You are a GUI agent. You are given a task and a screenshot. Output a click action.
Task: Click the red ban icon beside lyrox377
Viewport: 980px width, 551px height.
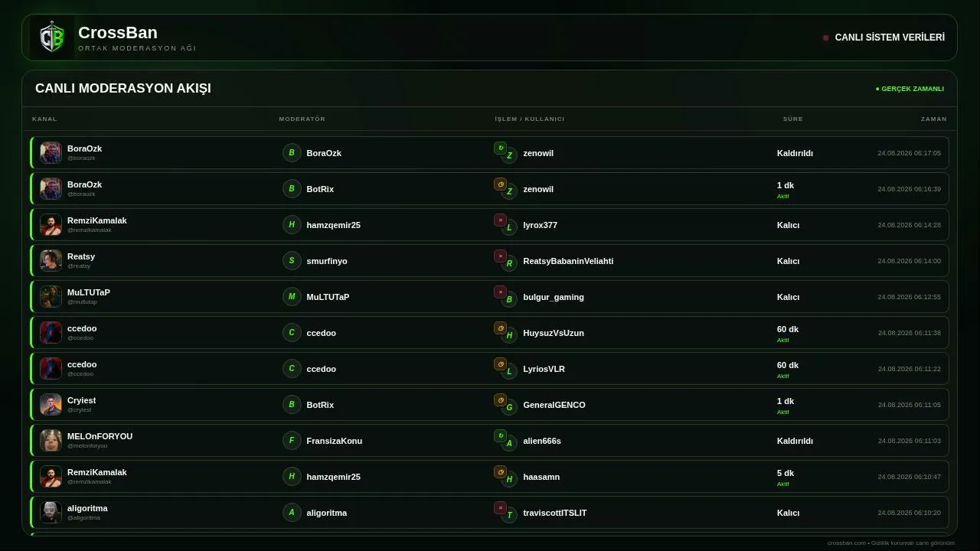pos(501,220)
